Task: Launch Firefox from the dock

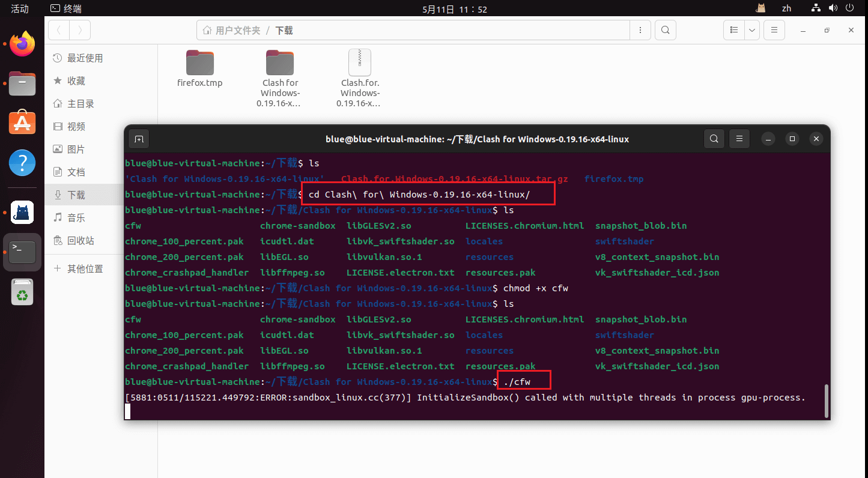Action: tap(22, 44)
